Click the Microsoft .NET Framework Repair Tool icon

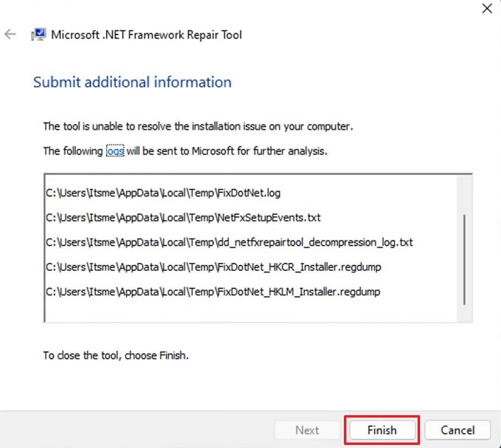click(38, 34)
